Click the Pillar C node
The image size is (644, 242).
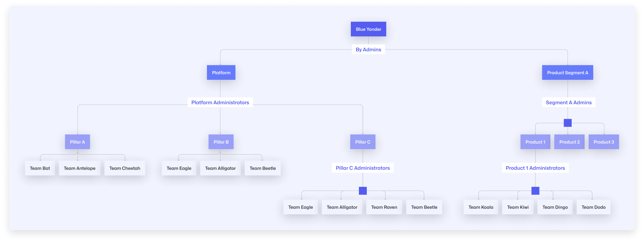(363, 142)
